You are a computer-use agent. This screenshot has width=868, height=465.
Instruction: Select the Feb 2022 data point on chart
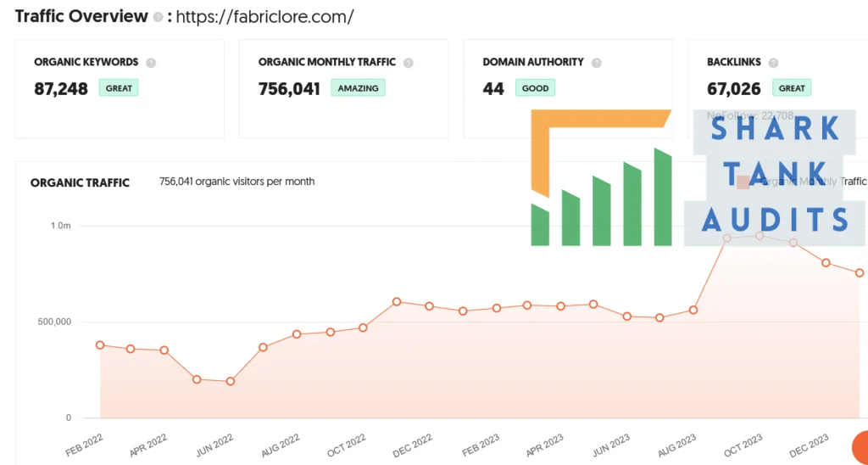click(100, 345)
